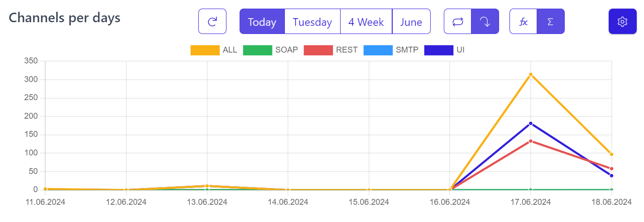Select the Tuesday range tab
This screenshot has height=222, width=644.
click(x=312, y=21)
